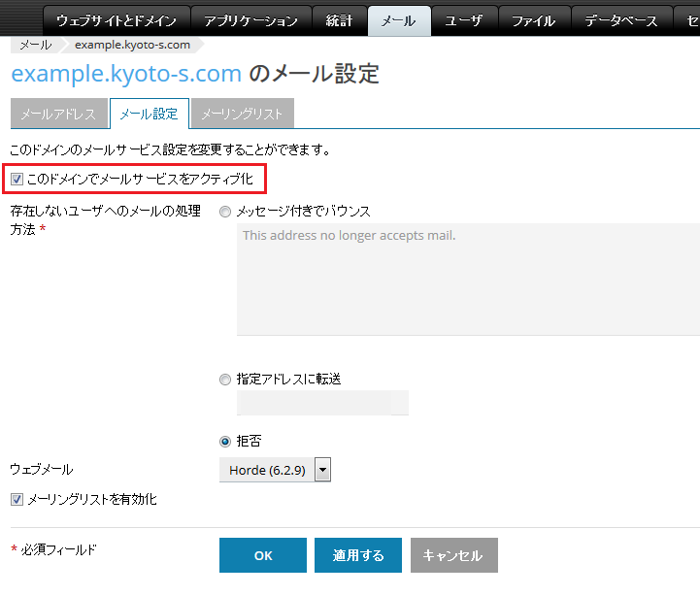Toggle メーリングリストを有効化 checkbox
700x596 pixels.
point(17,499)
